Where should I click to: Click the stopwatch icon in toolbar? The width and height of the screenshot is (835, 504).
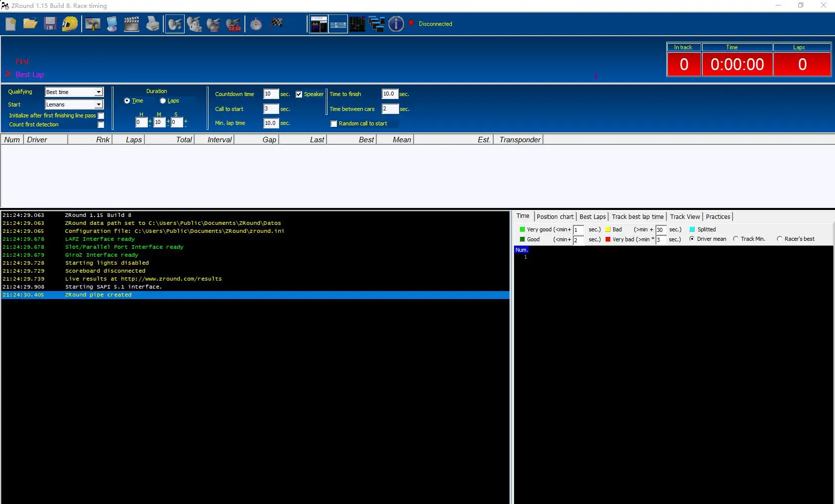pyautogui.click(x=256, y=24)
